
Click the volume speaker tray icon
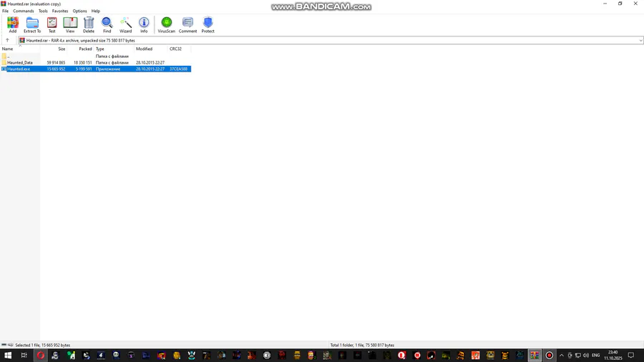pos(586,356)
